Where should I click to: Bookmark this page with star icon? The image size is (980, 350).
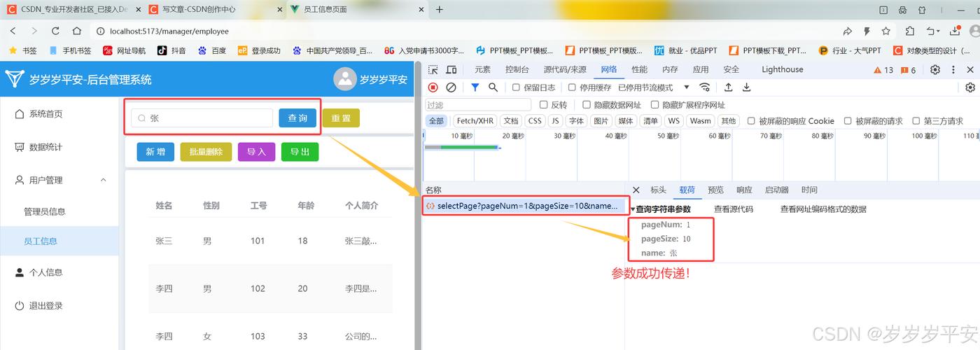tap(886, 31)
